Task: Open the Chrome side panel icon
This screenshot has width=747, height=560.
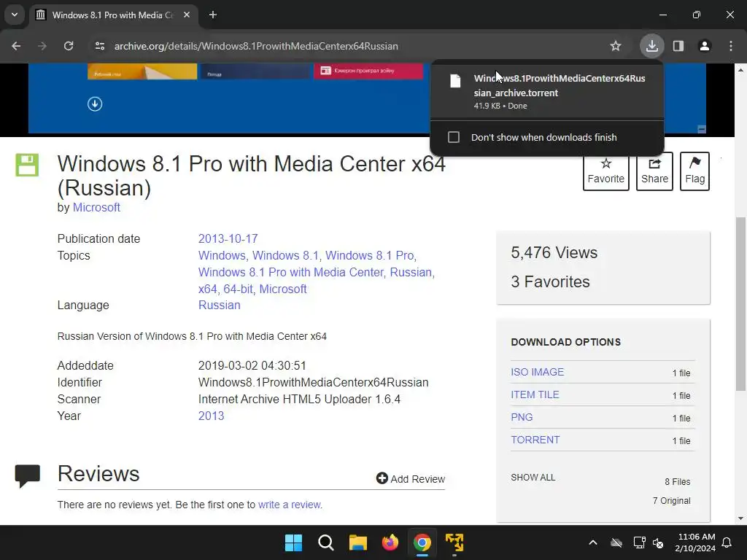Action: pyautogui.click(x=678, y=46)
